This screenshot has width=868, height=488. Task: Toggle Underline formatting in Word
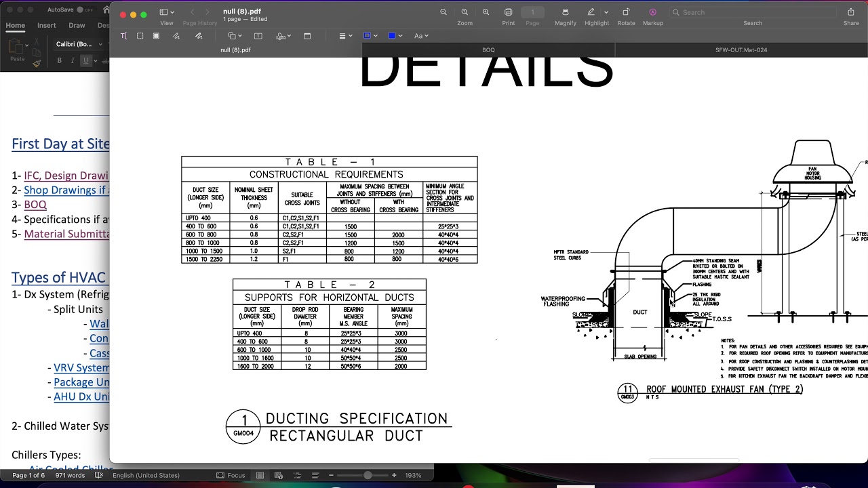[x=85, y=61]
